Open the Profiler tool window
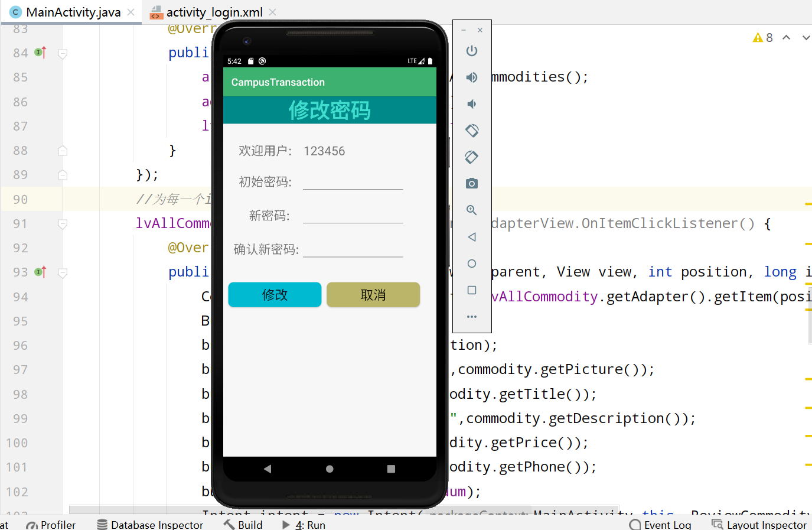The height and width of the screenshot is (530, 812). pyautogui.click(x=51, y=525)
